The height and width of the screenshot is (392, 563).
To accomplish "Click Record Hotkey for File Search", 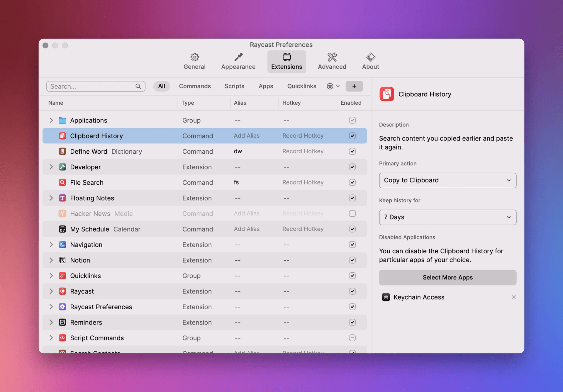I will (303, 182).
